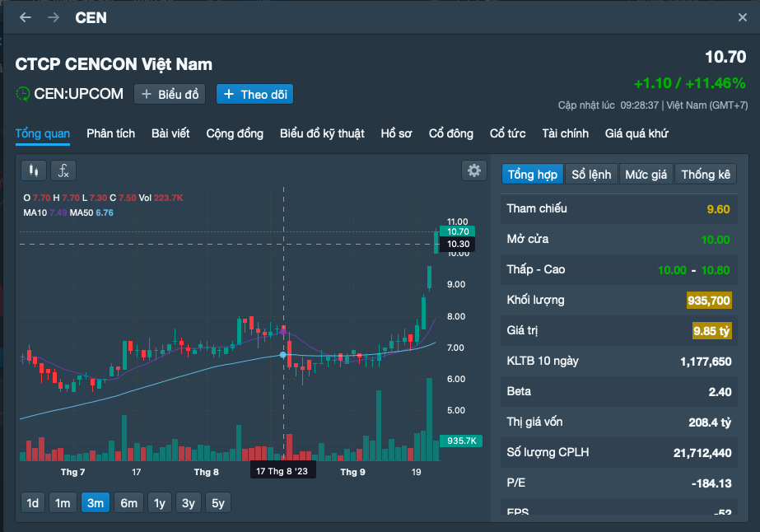The height and width of the screenshot is (532, 760).
Task: Click the 10.70 current price axis label
Action: (x=458, y=231)
